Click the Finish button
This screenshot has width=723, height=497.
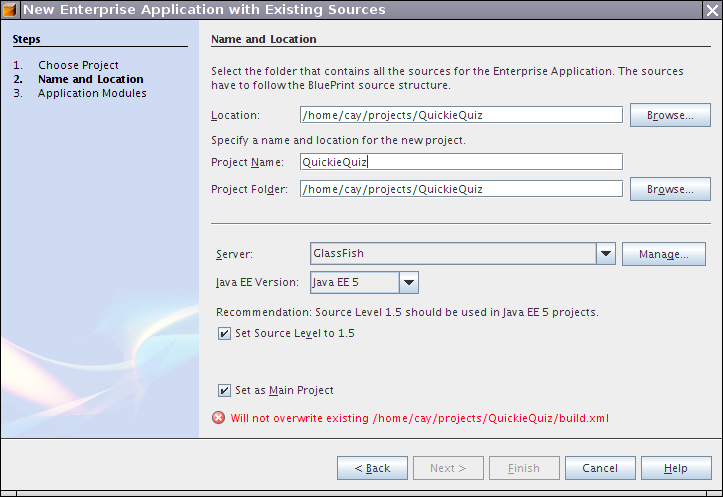click(523, 468)
